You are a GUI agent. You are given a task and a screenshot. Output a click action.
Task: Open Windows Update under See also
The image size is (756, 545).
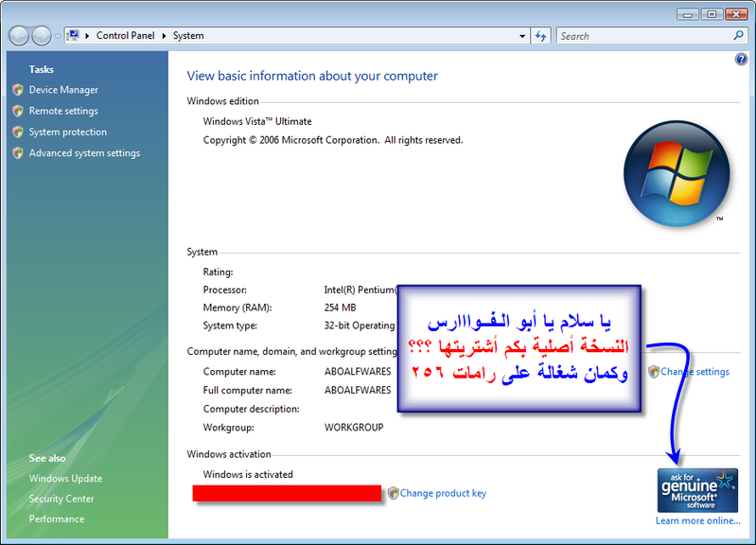(x=65, y=479)
